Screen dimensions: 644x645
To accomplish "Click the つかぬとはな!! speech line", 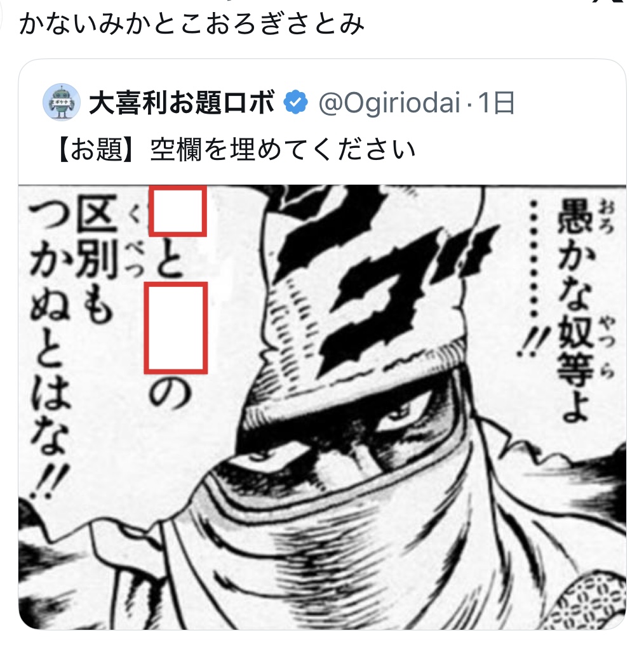I will [50, 351].
